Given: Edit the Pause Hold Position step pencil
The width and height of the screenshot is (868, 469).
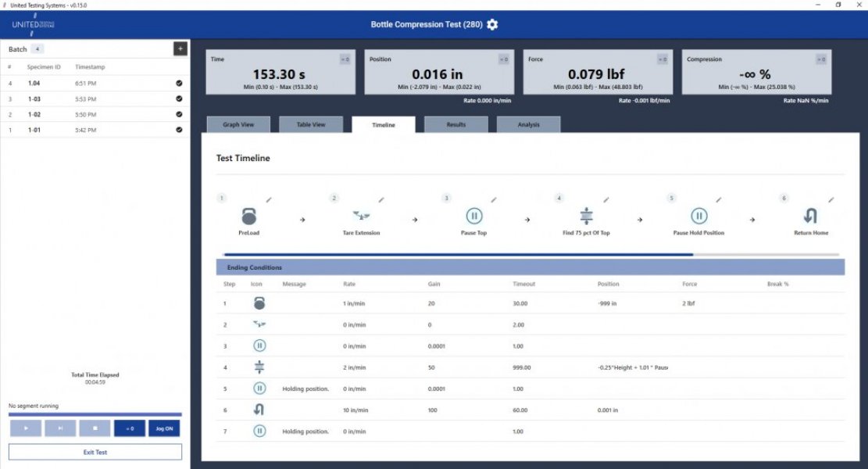Looking at the screenshot, I should tap(719, 199).
